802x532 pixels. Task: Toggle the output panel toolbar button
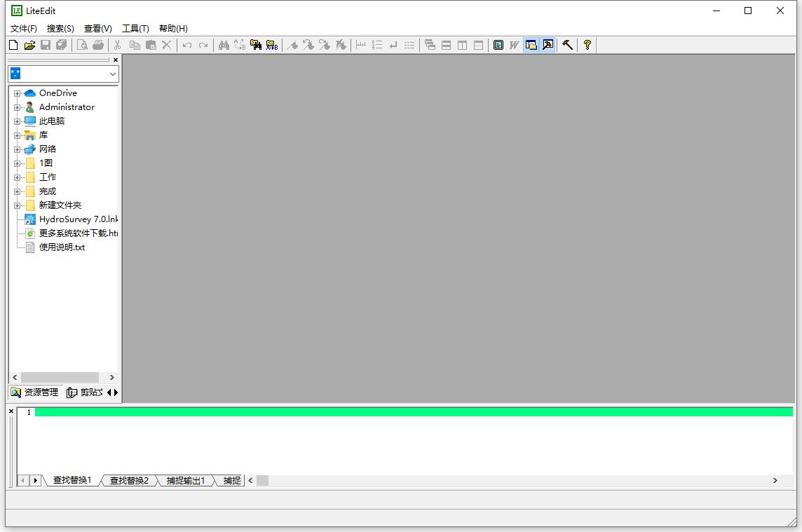[x=548, y=45]
